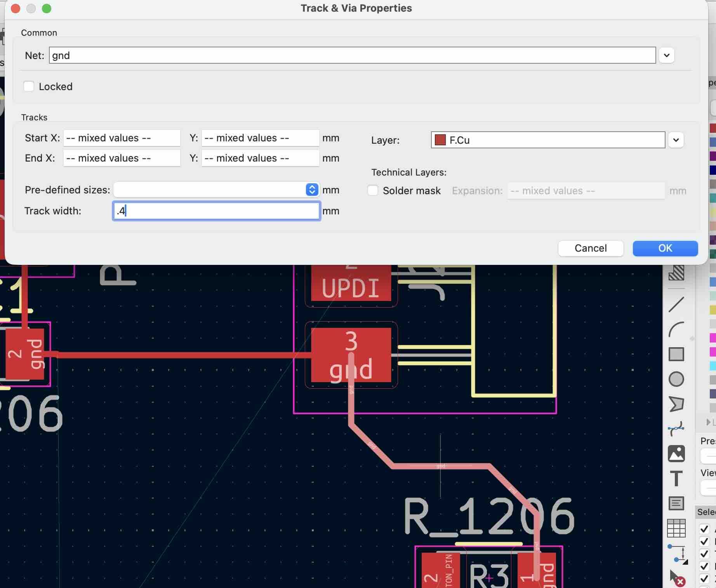Click the Cancel button

pos(591,248)
